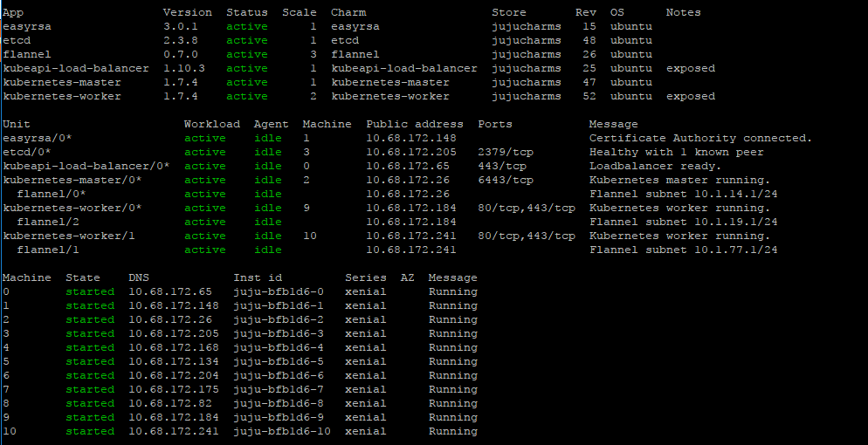Click the 'exposed' note for kubeapi-load-balancer
This screenshot has width=868, height=445.
pos(691,69)
